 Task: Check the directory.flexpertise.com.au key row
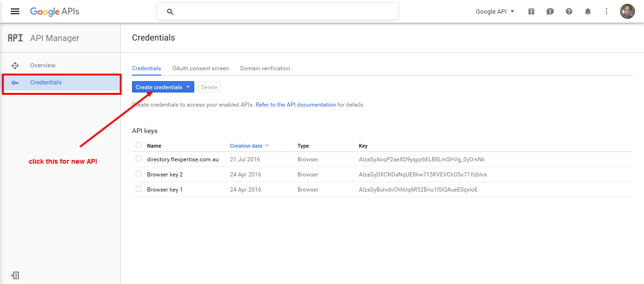139,159
